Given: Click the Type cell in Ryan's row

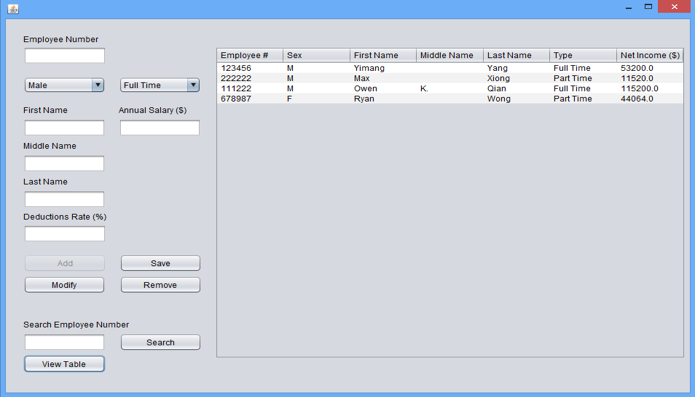Looking at the screenshot, I should click(583, 98).
